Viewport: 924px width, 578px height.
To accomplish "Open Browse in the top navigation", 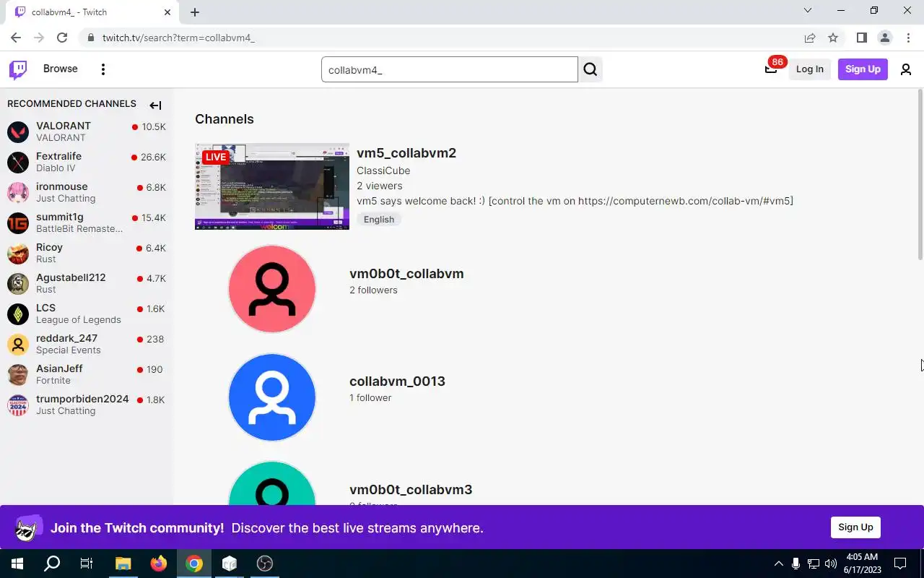I will [61, 69].
